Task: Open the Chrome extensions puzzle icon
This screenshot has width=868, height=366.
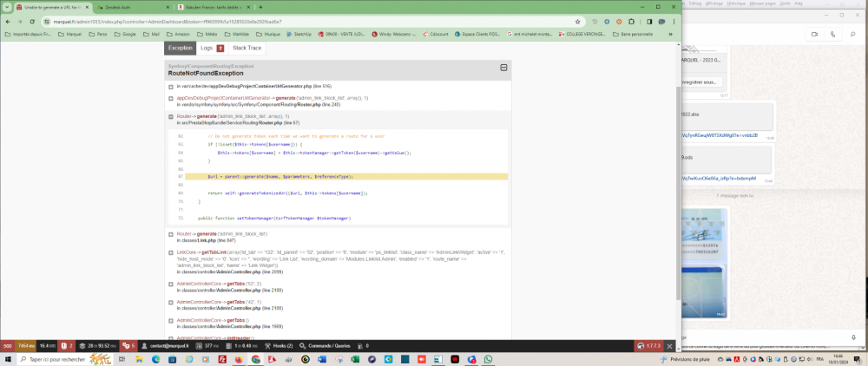Action: (630, 22)
